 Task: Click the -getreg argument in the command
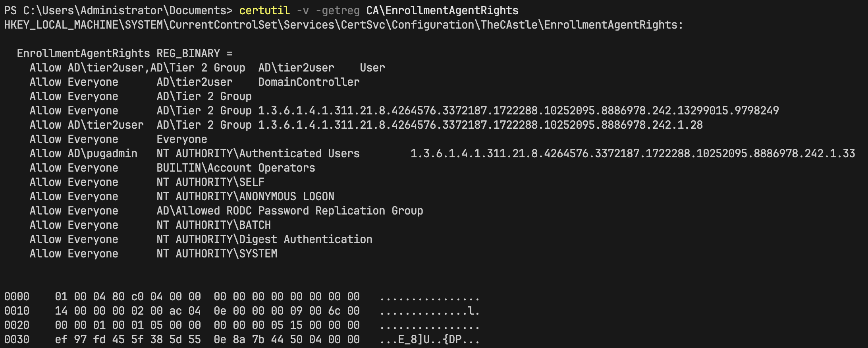[338, 10]
